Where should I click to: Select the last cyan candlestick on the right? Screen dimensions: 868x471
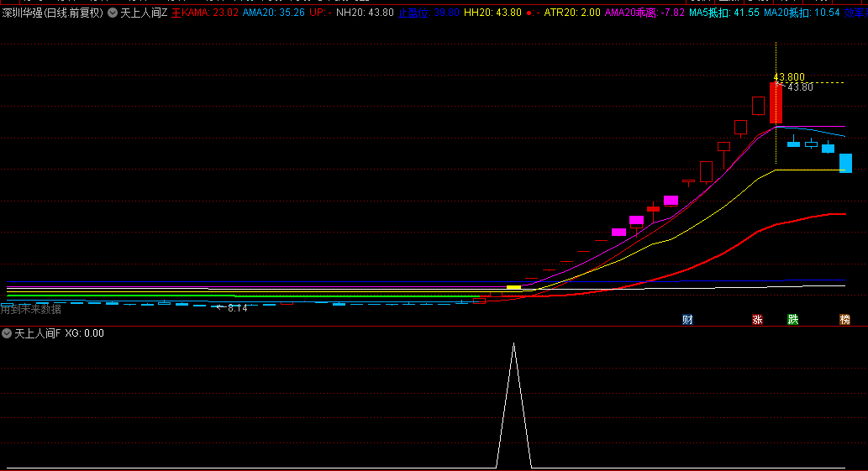point(845,163)
